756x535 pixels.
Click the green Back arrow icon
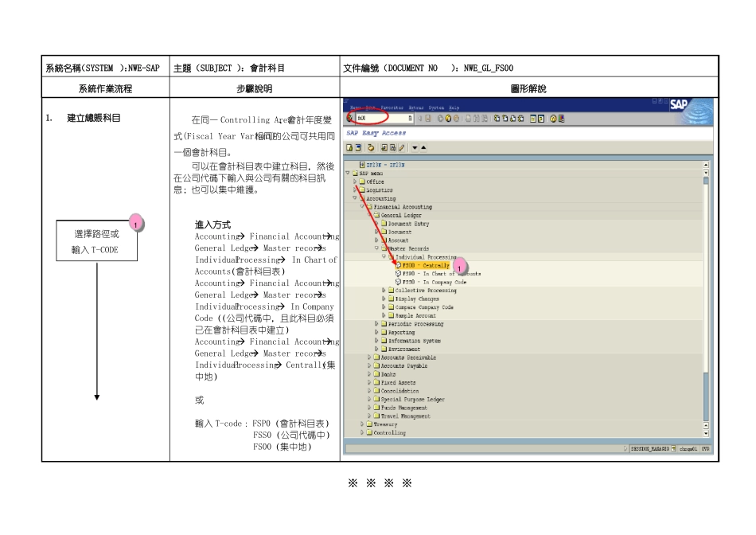(440, 118)
